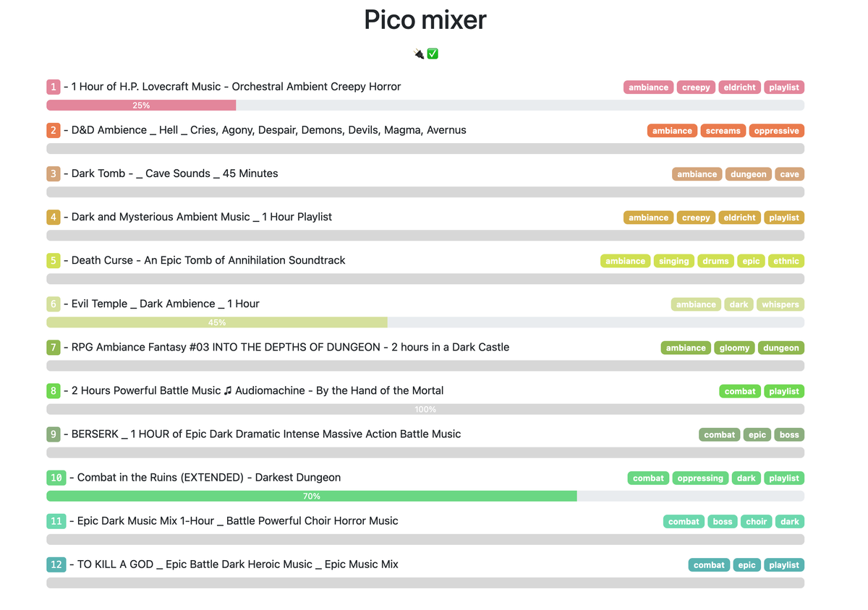Select track badge 10 for Combat in the Ruins
The image size is (868, 610).
point(56,477)
